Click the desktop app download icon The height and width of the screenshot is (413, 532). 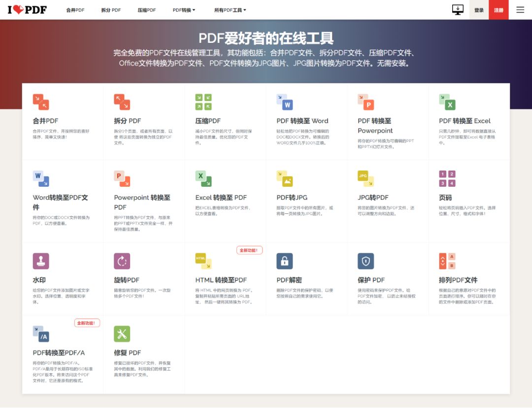click(x=458, y=10)
